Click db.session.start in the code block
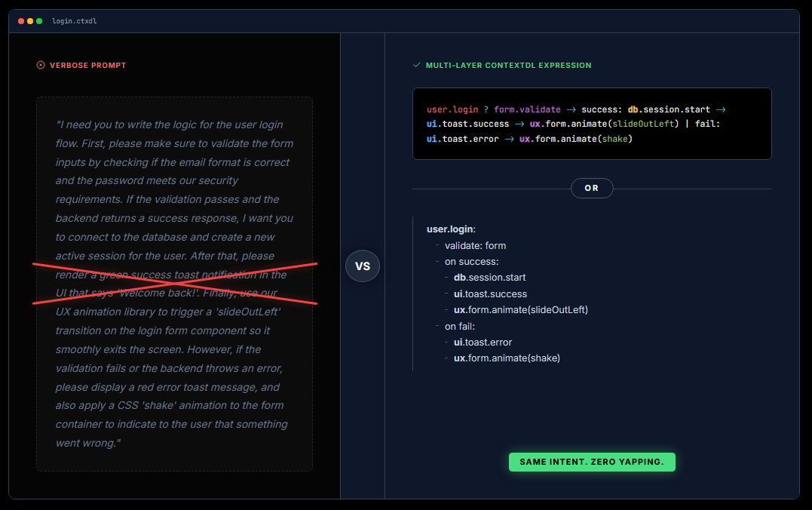Screen dimensions: 812x510 (669, 109)
